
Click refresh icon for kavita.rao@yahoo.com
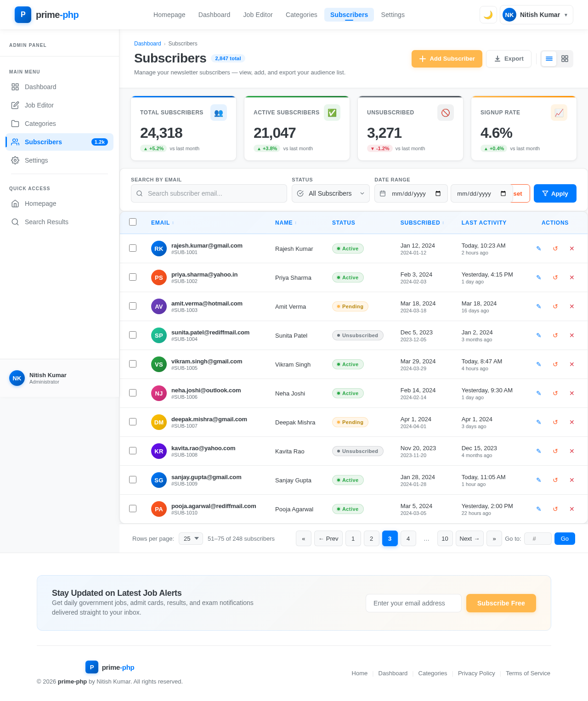[555, 451]
